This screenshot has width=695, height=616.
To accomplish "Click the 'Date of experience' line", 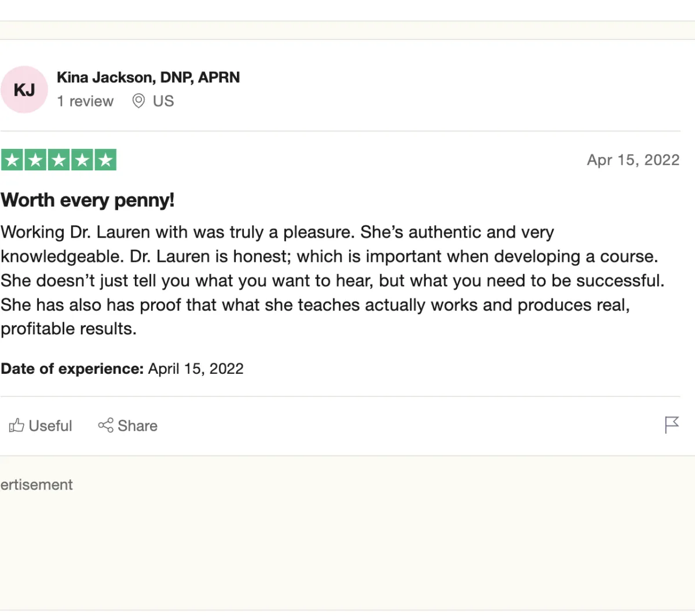I will (x=122, y=369).
